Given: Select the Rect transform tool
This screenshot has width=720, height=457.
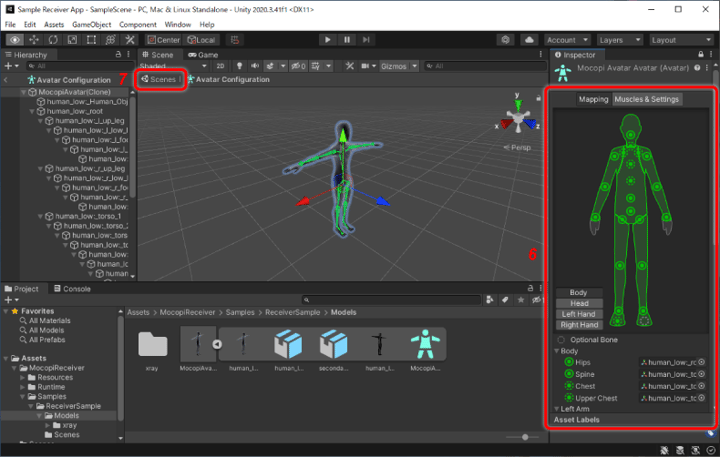Looking at the screenshot, I should (x=91, y=40).
